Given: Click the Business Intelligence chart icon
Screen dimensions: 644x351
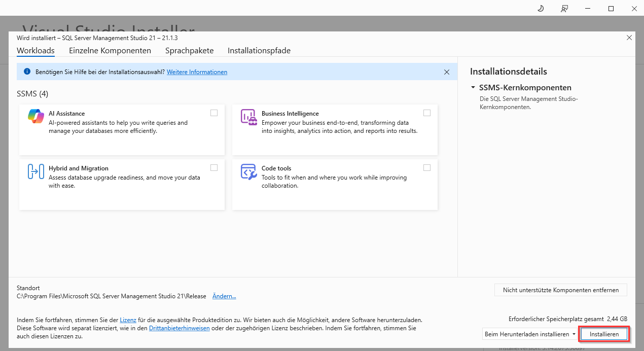Looking at the screenshot, I should 249,117.
